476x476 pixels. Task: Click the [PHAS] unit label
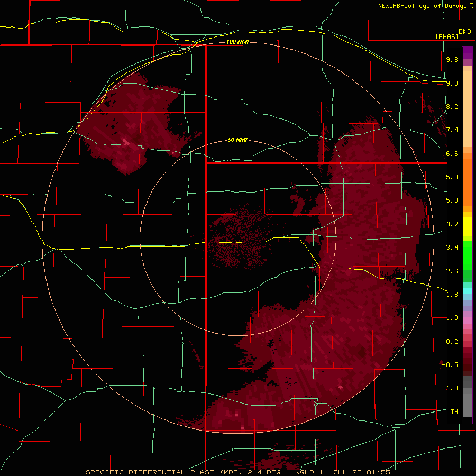click(x=447, y=36)
